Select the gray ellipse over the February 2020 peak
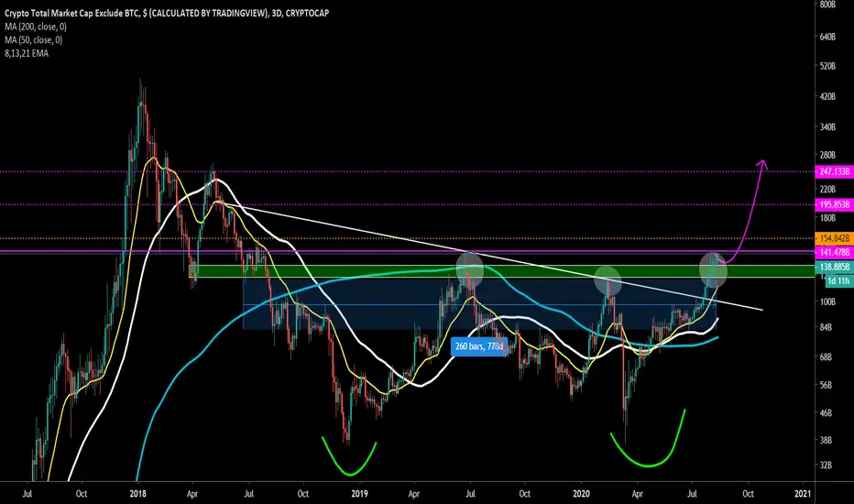This screenshot has width=854, height=504. [608, 280]
